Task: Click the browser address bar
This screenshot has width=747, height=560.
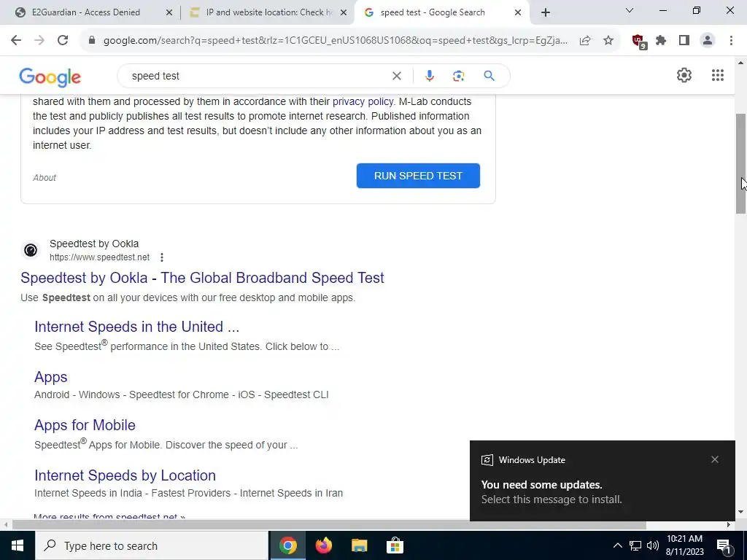Action: pyautogui.click(x=335, y=41)
